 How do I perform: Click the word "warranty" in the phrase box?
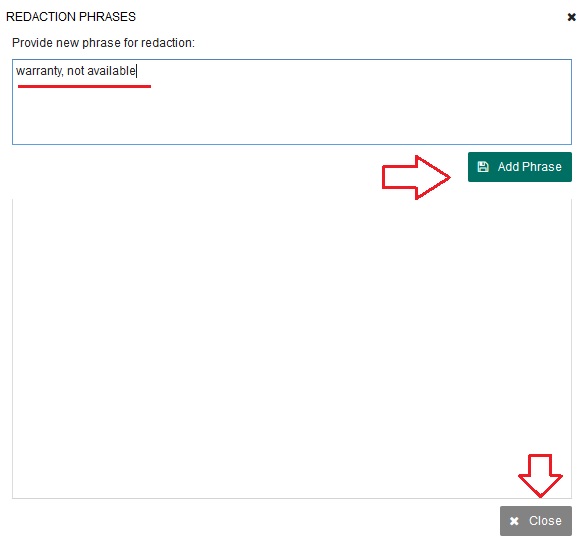(39, 71)
